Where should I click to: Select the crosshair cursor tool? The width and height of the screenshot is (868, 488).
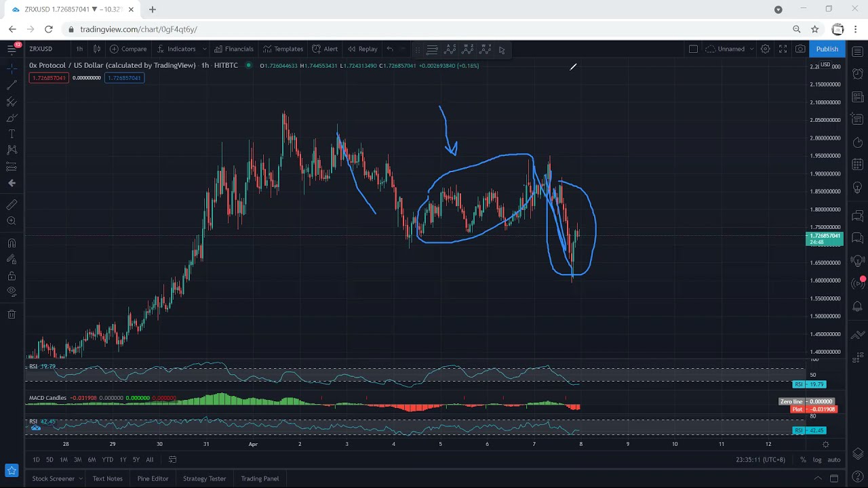click(x=12, y=68)
